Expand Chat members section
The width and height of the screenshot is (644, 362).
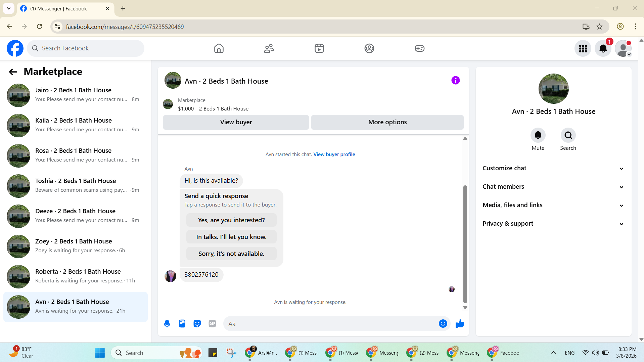553,187
